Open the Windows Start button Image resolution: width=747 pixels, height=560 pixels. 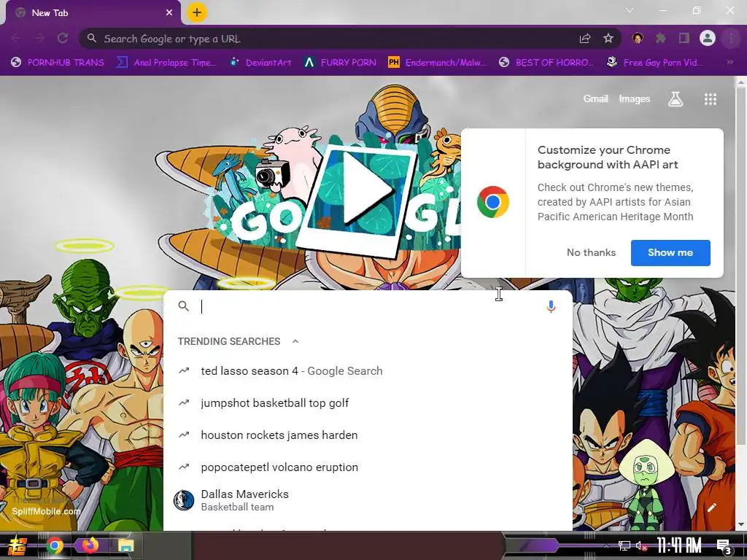pyautogui.click(x=18, y=545)
